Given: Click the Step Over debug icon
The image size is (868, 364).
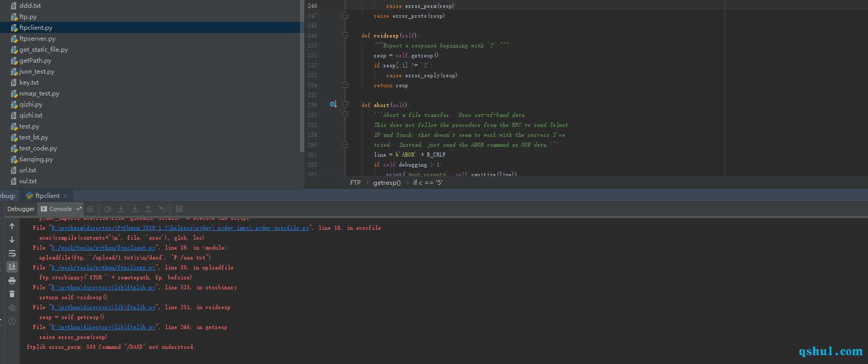Looking at the screenshot, I should (x=108, y=209).
